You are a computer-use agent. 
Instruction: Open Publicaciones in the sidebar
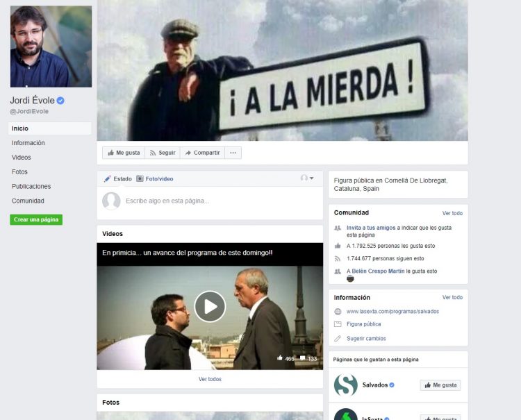click(x=31, y=186)
